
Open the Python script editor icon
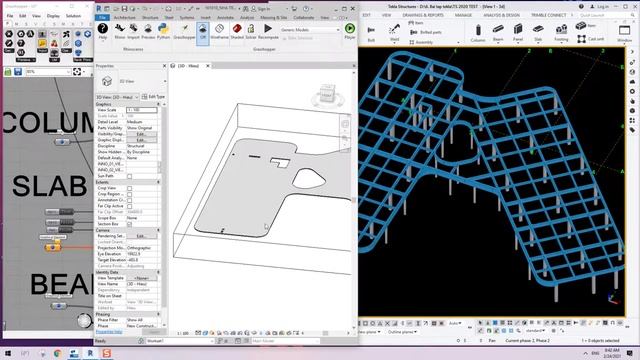[163, 31]
